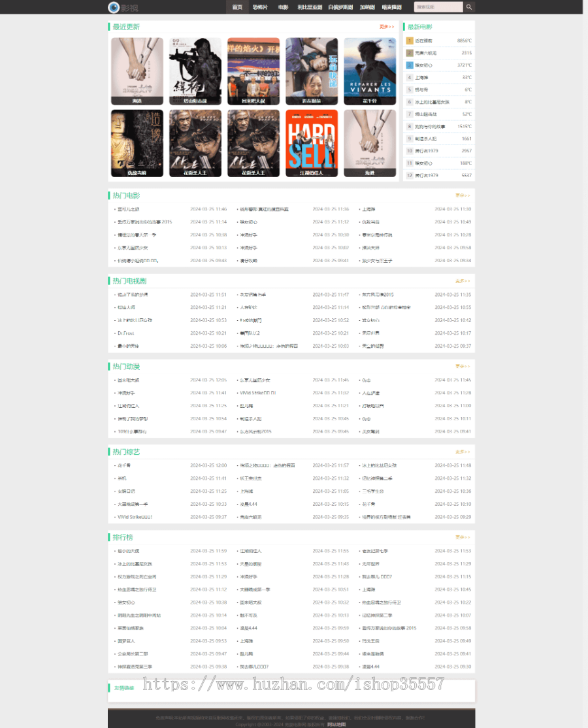The width and height of the screenshot is (588, 728).
Task: Click the 友情链接 section heading
Action: 124,688
